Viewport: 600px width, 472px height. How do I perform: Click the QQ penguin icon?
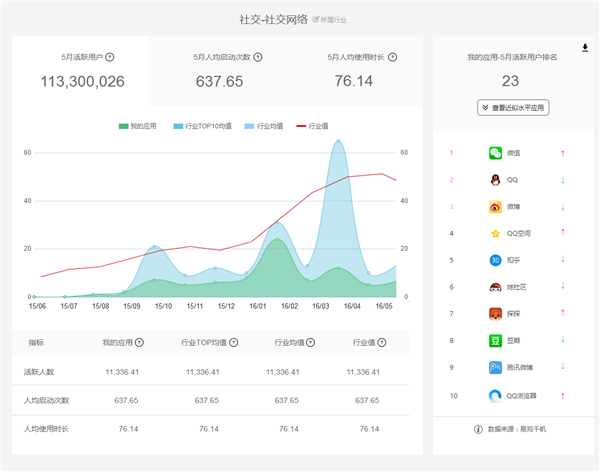[x=495, y=180]
